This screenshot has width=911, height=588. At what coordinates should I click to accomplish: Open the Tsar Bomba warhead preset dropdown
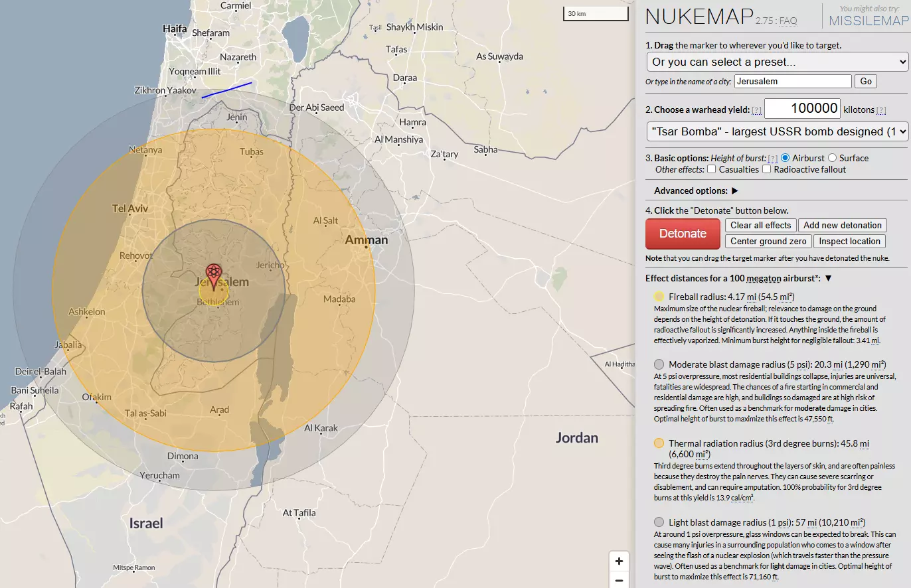click(x=777, y=131)
